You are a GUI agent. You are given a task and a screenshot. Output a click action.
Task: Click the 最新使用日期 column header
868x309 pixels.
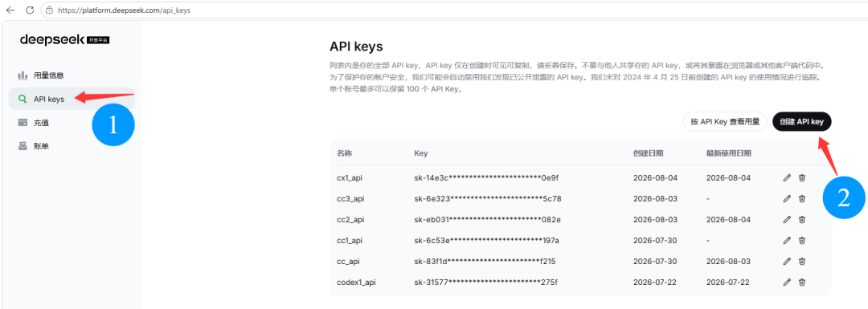728,153
